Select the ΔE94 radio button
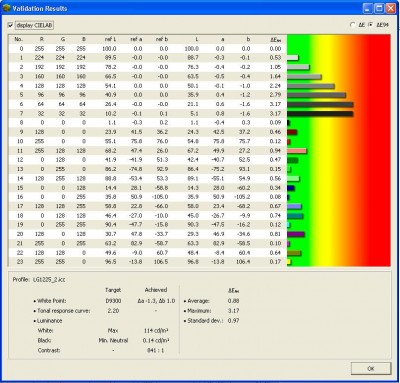This screenshot has height=383, width=400. 370,25
